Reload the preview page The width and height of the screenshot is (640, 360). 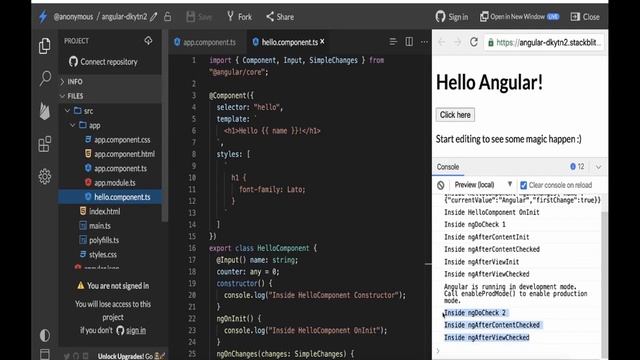point(473,42)
